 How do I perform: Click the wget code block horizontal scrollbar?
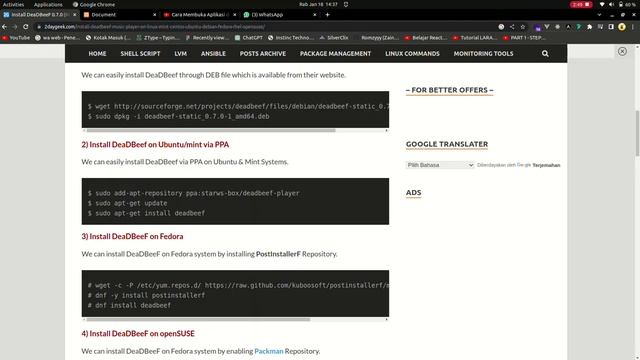click(x=211, y=131)
